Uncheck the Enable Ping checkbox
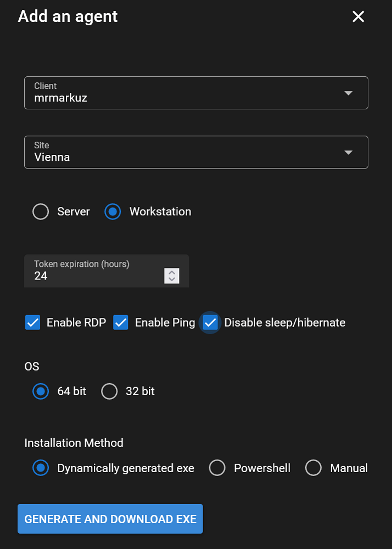The image size is (392, 549). (121, 322)
